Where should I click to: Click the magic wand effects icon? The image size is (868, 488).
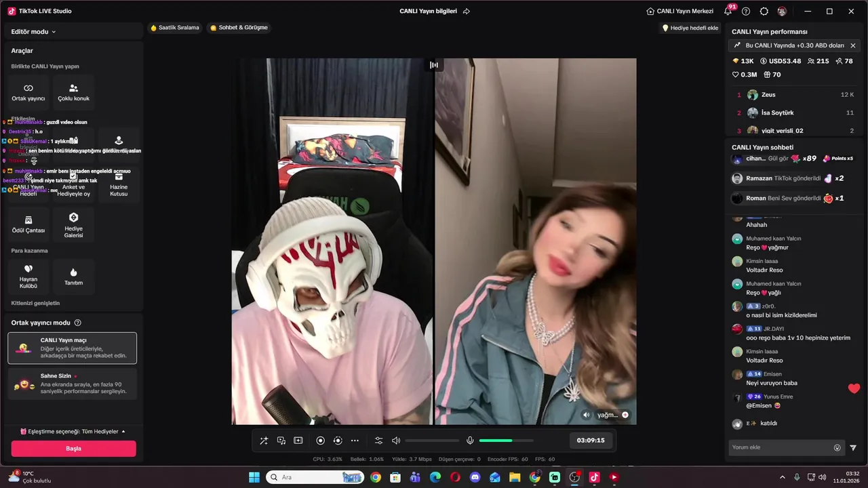264,441
